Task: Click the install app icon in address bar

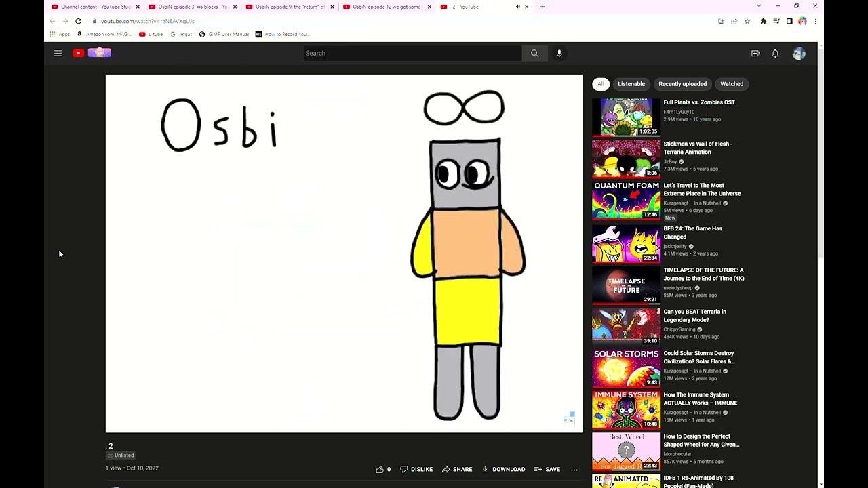Action: point(721,21)
